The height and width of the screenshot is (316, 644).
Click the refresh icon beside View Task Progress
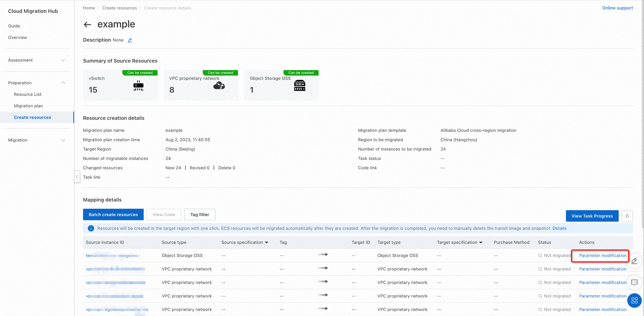pyautogui.click(x=627, y=216)
